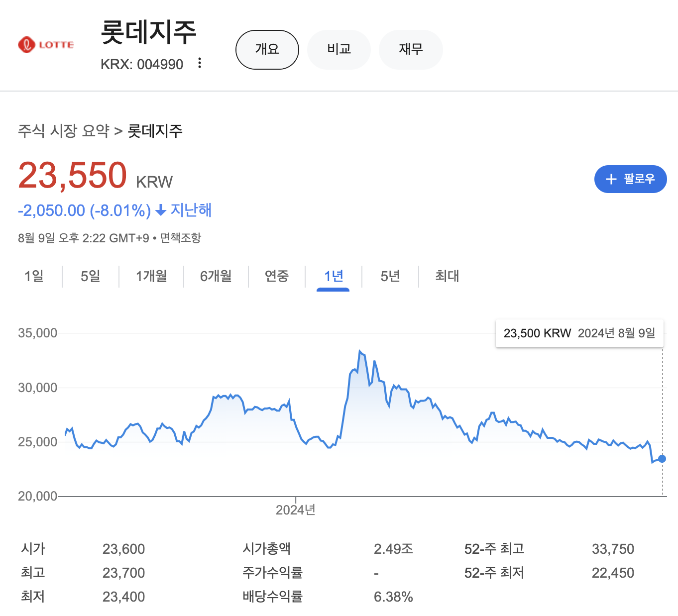Click the 시가총액 label

click(267, 549)
